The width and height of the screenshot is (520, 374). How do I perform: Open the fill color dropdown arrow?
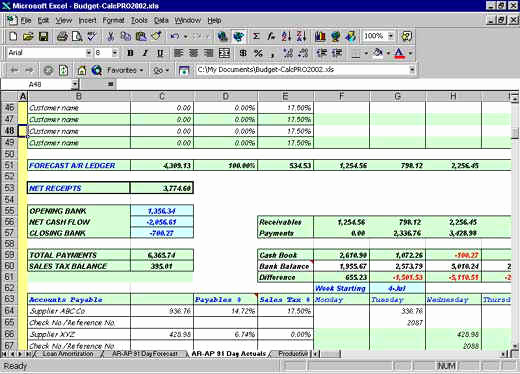(388, 53)
